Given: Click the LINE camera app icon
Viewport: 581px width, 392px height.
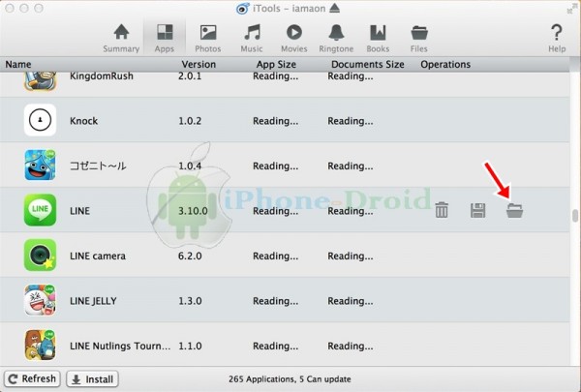Looking at the screenshot, I should click(x=40, y=255).
